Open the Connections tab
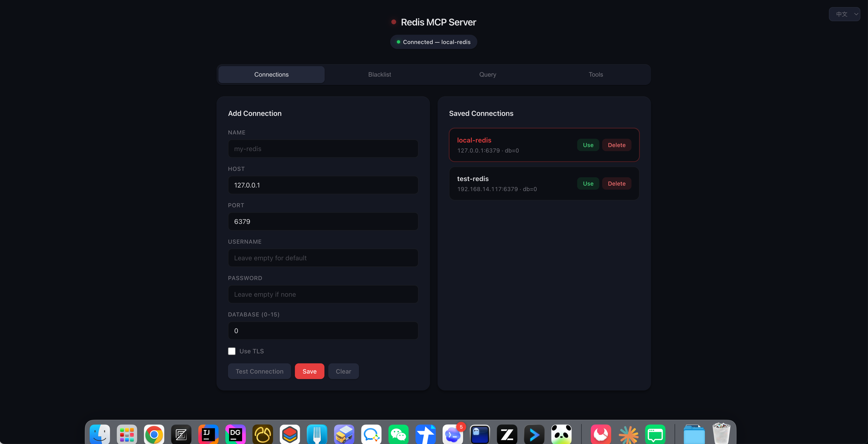This screenshot has height=444, width=868. coord(271,74)
